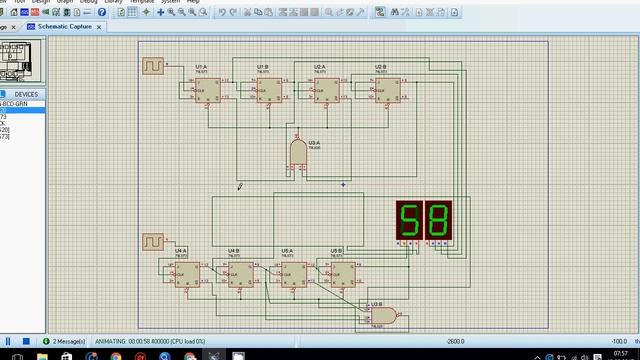
Task: Select the display showing 5
Action: pos(409,220)
